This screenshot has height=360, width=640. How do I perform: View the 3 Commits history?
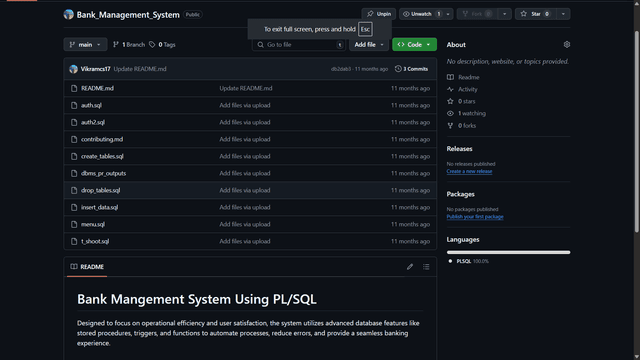point(411,69)
